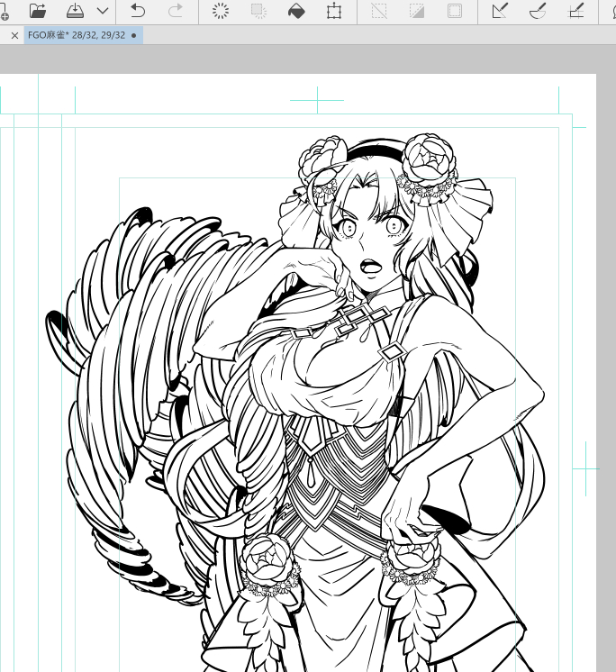Image resolution: width=616 pixels, height=672 pixels.
Task: Clear outside the selection area
Action: pyautogui.click(x=258, y=11)
